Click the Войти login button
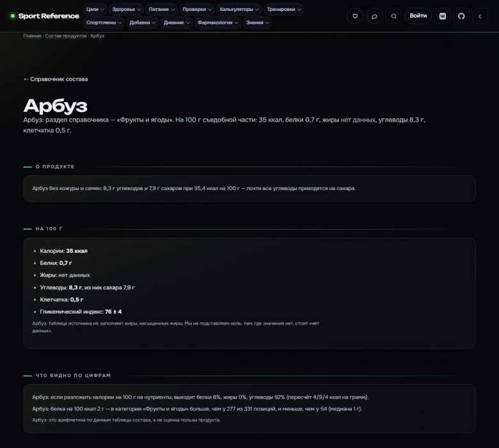Image resolution: width=499 pixels, height=448 pixels. [418, 16]
